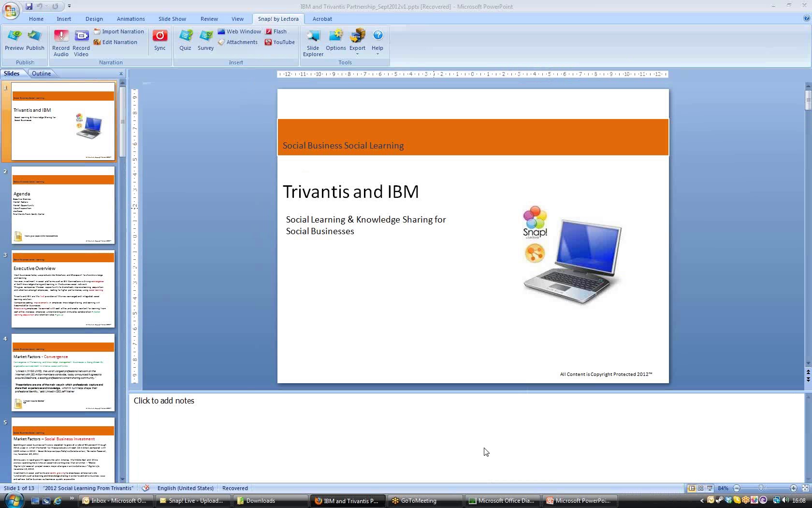812x508 pixels.
Task: Open the Animations ribbon tab
Action: pyautogui.click(x=131, y=19)
